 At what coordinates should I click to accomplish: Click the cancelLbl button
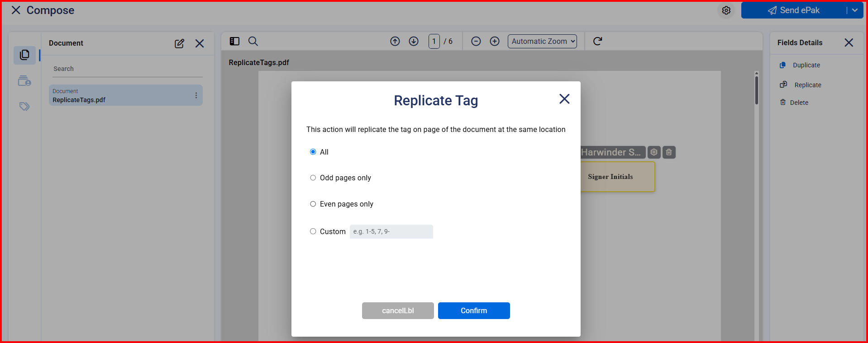[x=398, y=310]
